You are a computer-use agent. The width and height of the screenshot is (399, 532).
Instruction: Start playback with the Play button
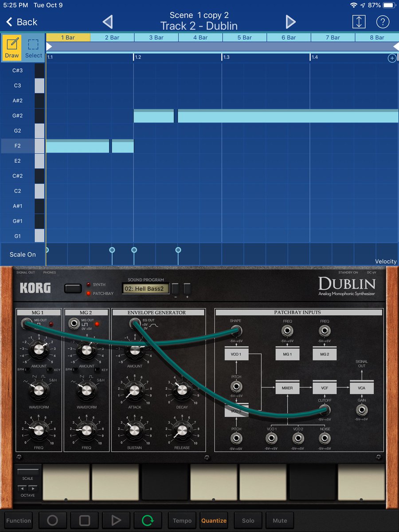coord(116,520)
